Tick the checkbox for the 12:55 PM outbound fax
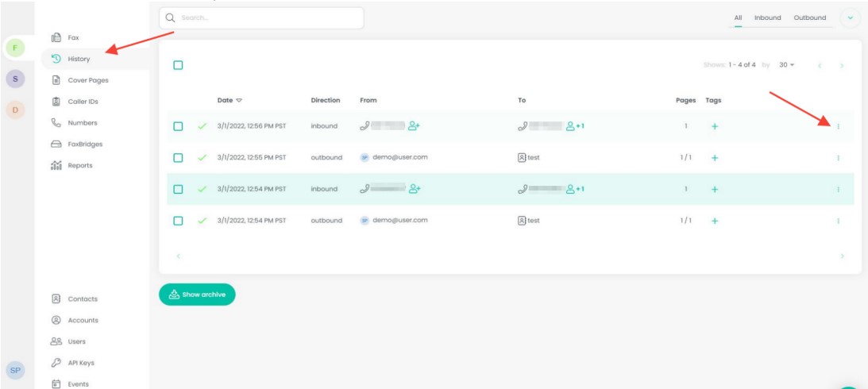 pyautogui.click(x=178, y=158)
